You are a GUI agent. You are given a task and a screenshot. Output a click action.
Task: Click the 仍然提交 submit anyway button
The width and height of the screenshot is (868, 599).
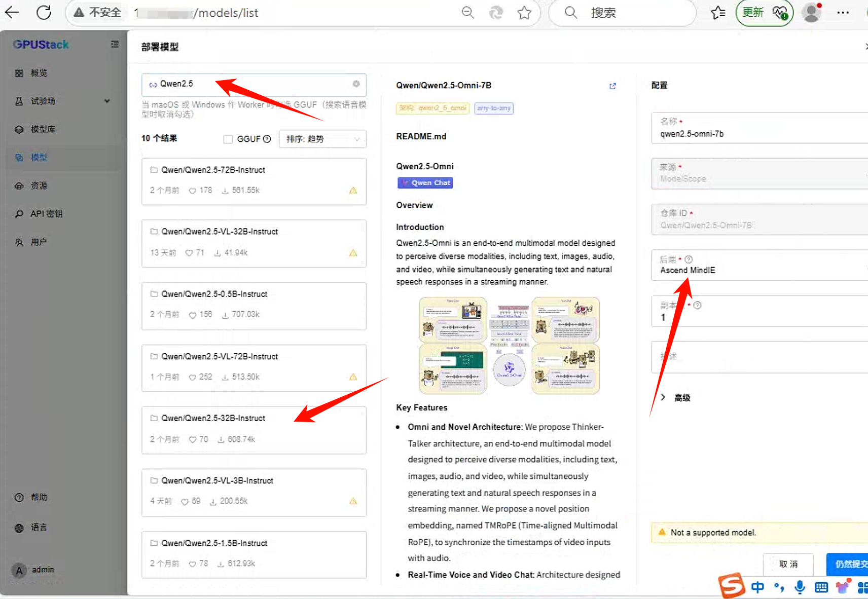pyautogui.click(x=848, y=564)
